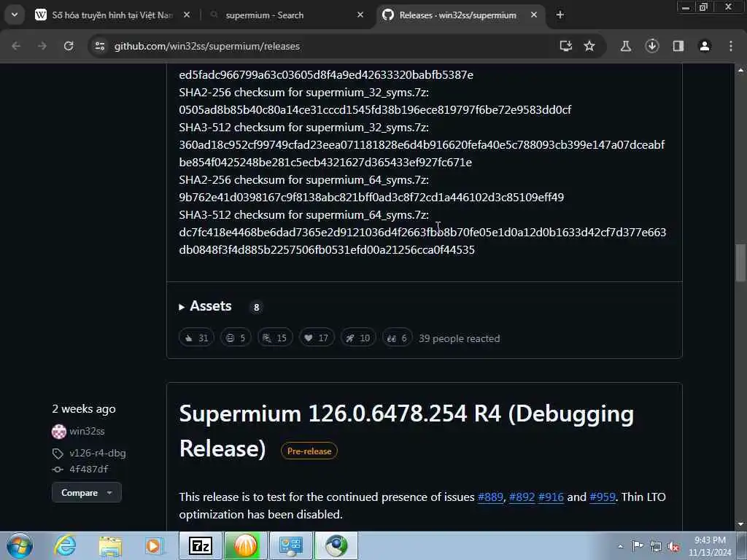Open Windows Media Player from taskbar

[153, 545]
